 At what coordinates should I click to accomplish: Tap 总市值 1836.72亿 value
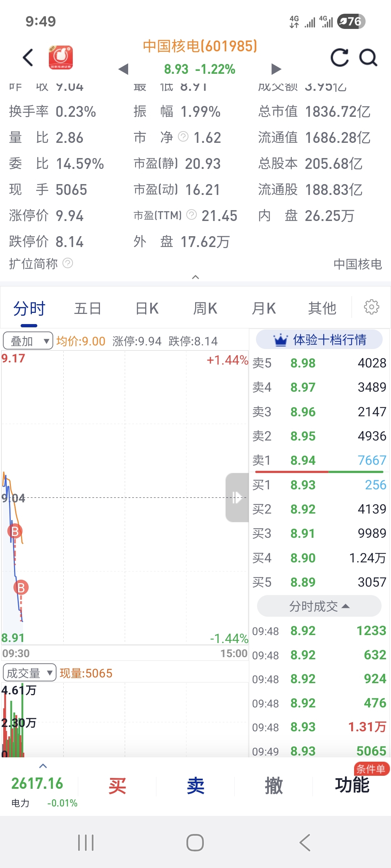click(337, 112)
